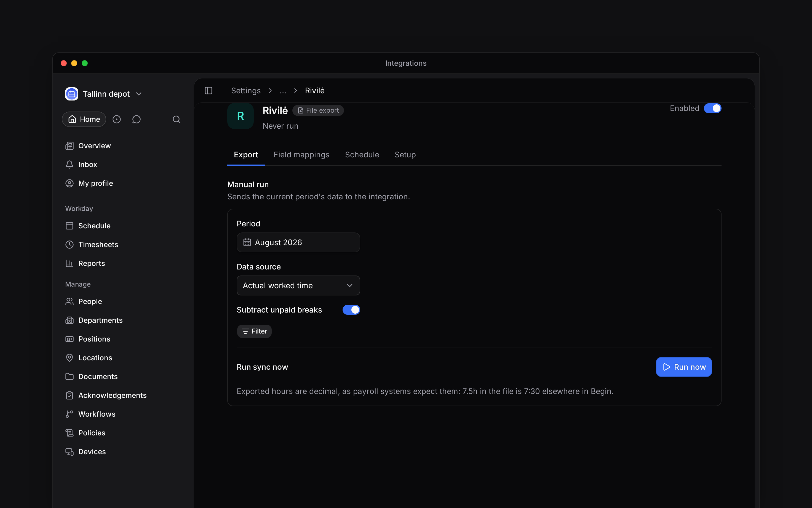
Task: Click the "Run sync now" label
Action: pos(262,367)
